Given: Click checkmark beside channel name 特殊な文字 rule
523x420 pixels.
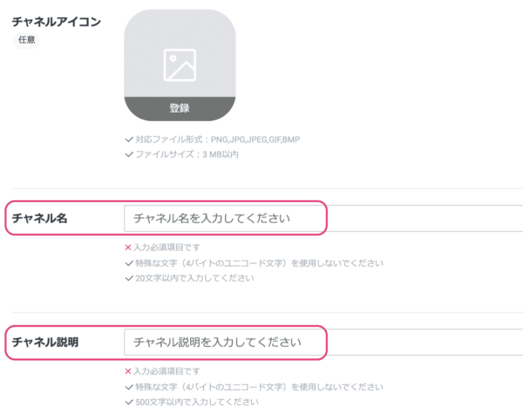Looking at the screenshot, I should (129, 263).
